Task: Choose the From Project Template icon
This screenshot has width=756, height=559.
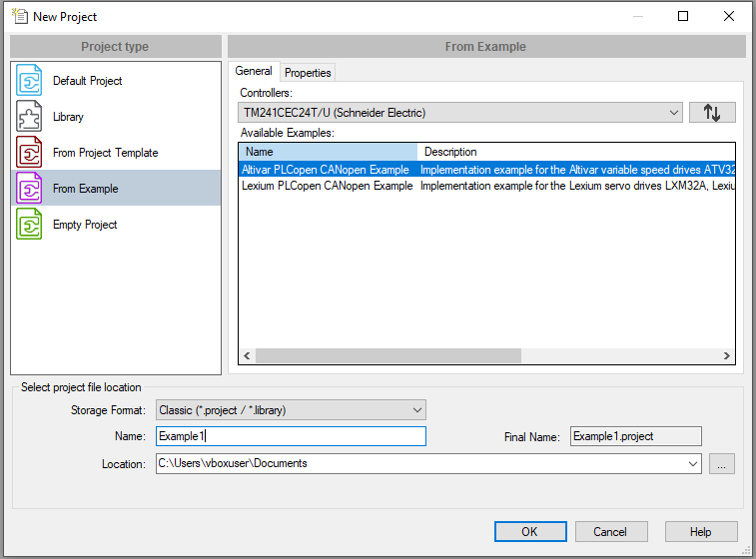Action: click(30, 153)
